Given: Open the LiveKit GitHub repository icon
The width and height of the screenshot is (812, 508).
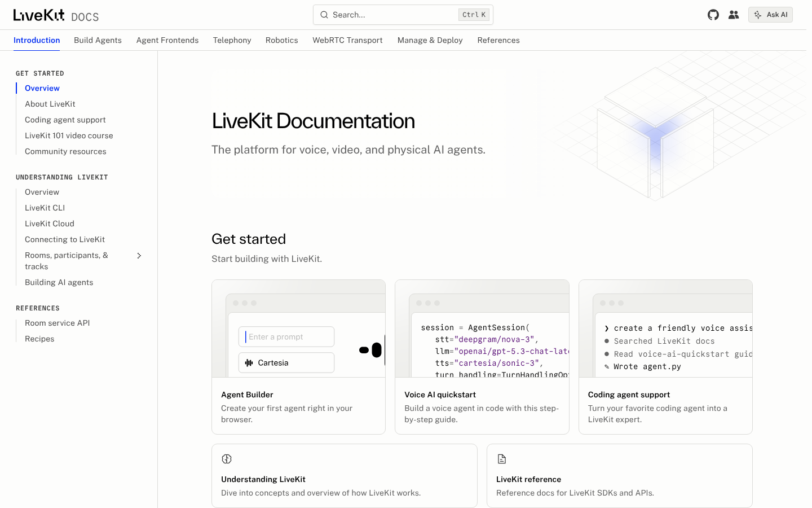Looking at the screenshot, I should click(713, 15).
